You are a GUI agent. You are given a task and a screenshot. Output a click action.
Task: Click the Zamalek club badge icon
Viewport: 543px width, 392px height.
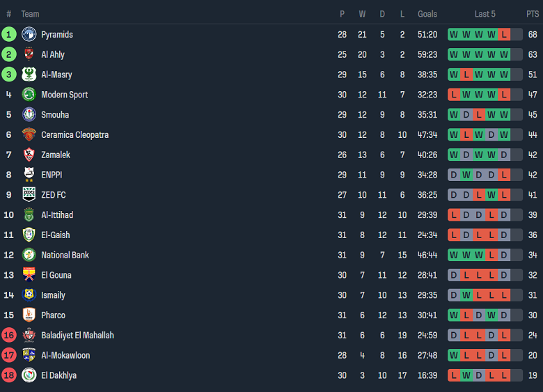(29, 155)
